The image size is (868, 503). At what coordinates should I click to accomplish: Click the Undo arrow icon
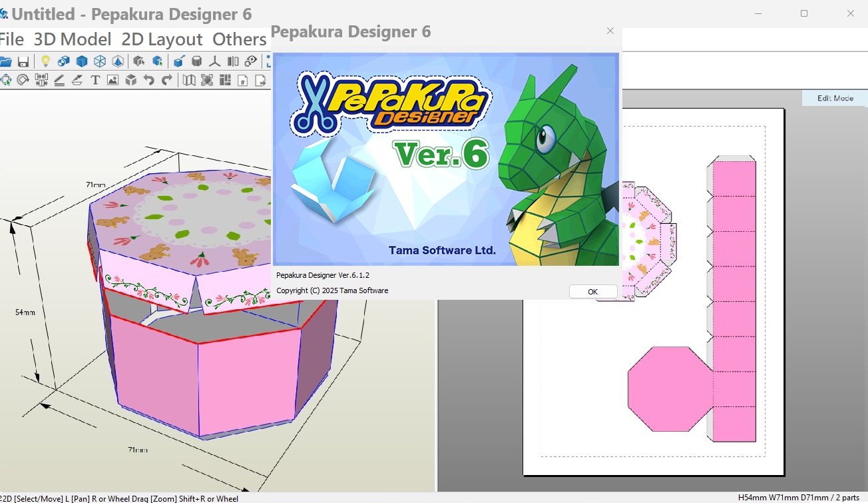coord(149,80)
